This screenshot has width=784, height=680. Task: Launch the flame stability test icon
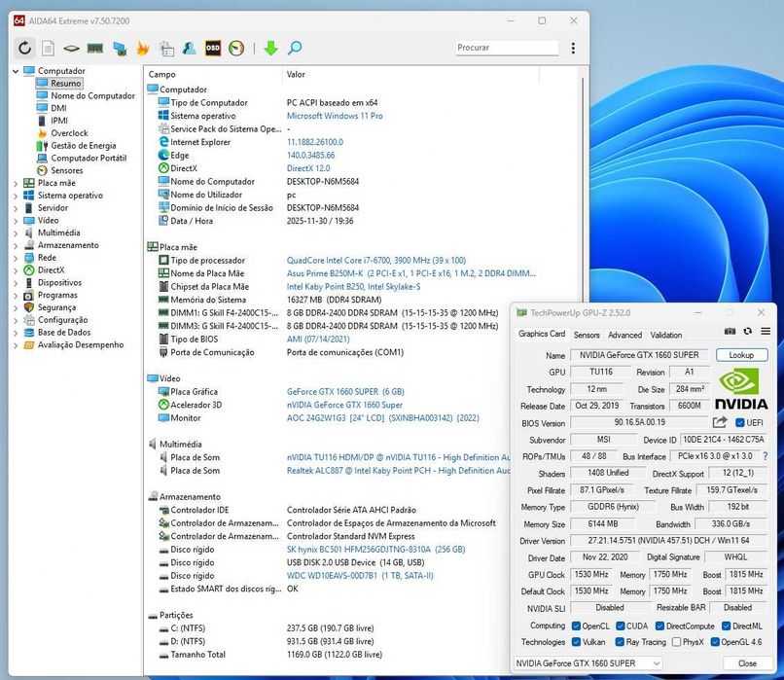pyautogui.click(x=142, y=48)
